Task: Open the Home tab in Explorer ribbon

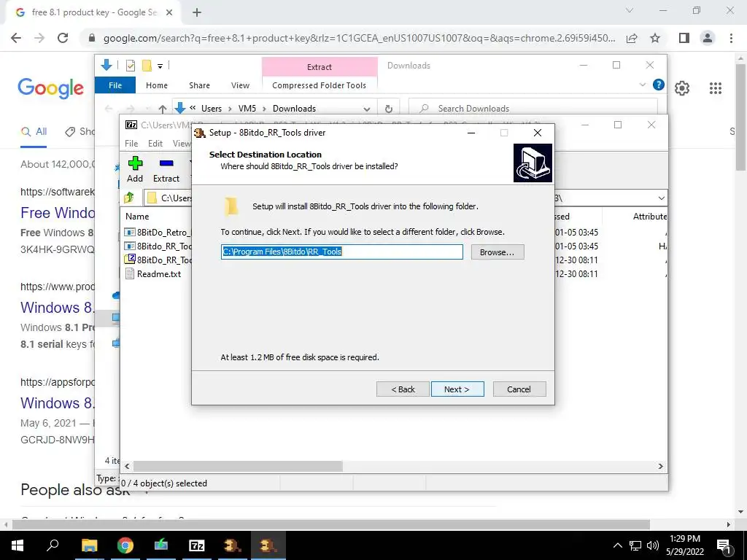Action: coord(157,85)
